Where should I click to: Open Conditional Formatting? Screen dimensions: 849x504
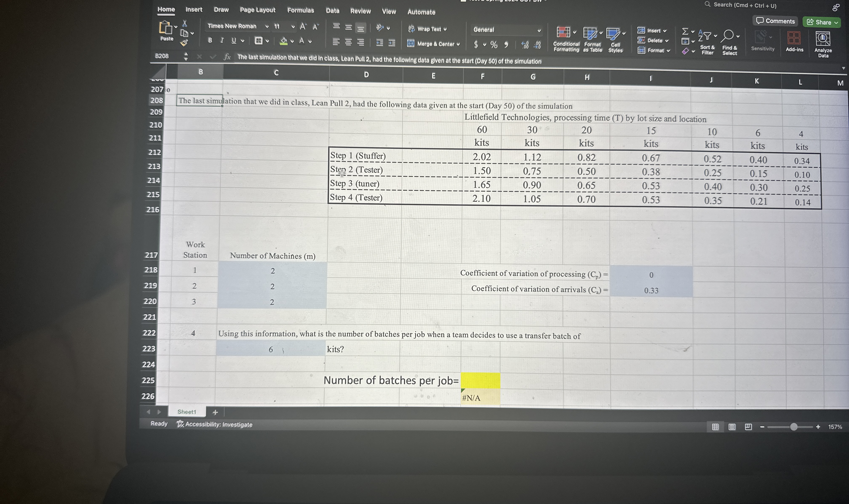(563, 33)
